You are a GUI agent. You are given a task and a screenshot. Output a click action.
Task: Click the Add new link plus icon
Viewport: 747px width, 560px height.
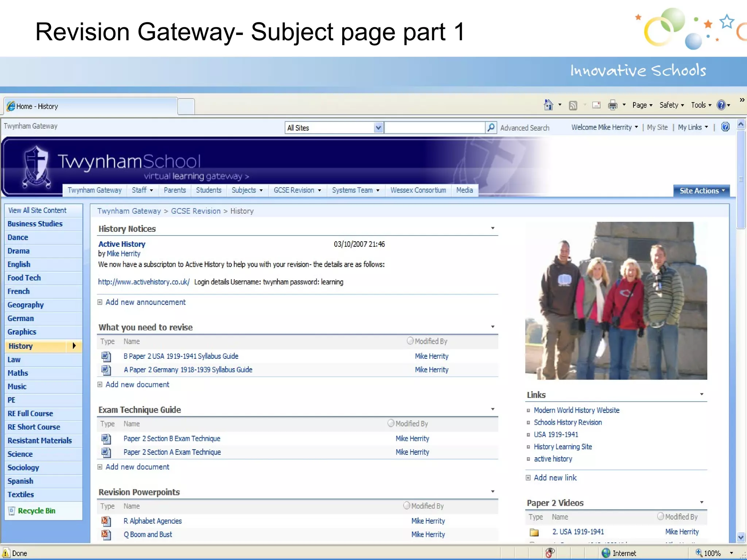click(x=528, y=478)
